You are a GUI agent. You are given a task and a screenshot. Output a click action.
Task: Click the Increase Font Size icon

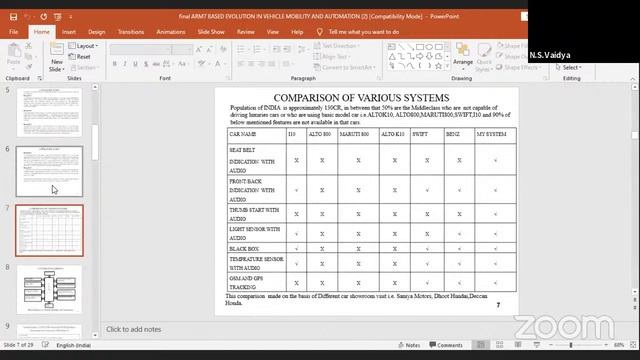pos(199,49)
